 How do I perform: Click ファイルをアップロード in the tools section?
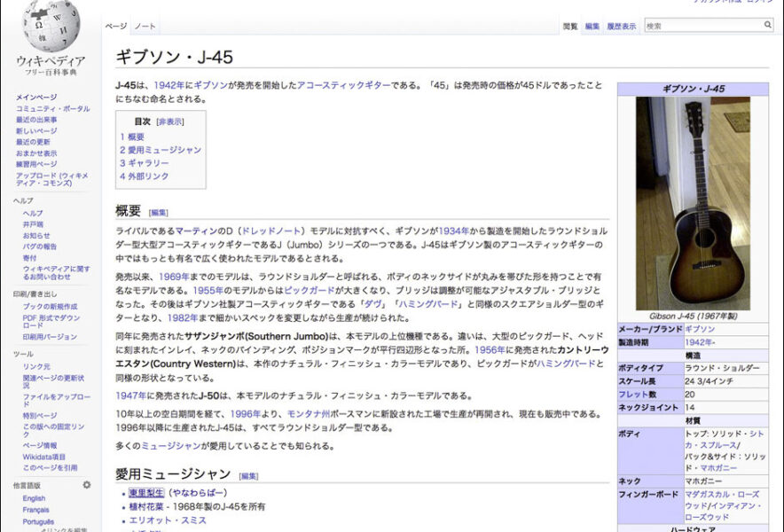pos(57,400)
